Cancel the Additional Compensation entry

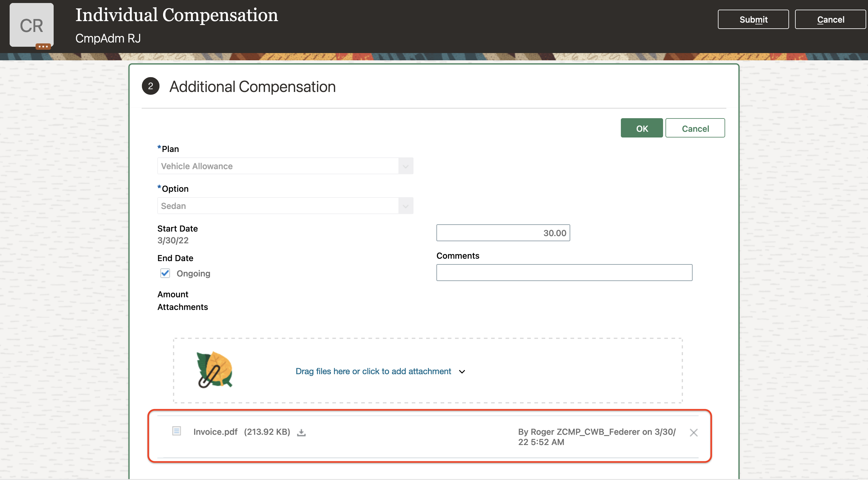(695, 128)
